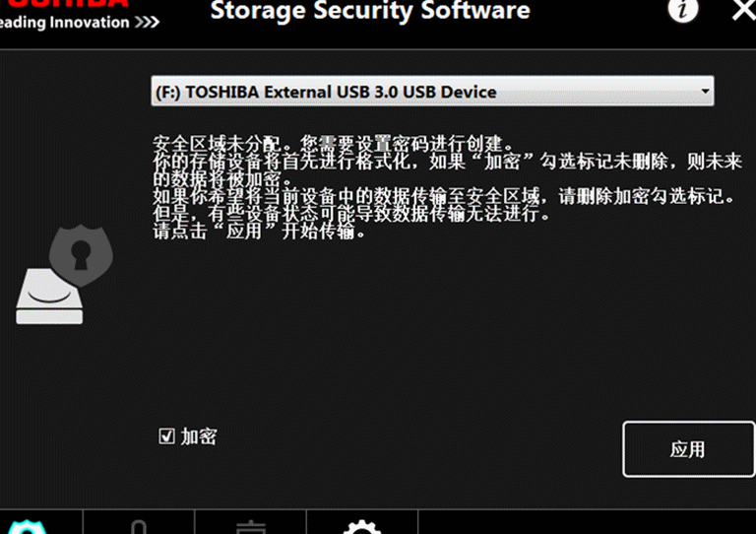756x534 pixels.
Task: Open the padlock tab in the bottom bar
Action: point(139,527)
